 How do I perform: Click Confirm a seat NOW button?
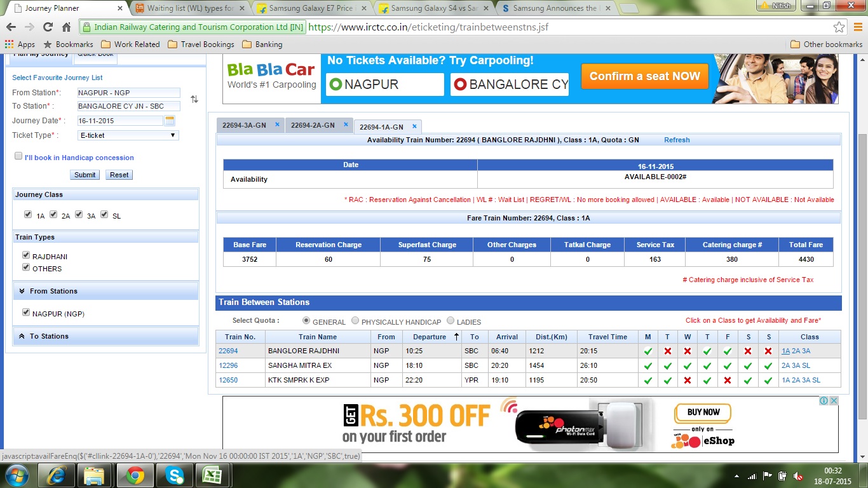coord(645,76)
